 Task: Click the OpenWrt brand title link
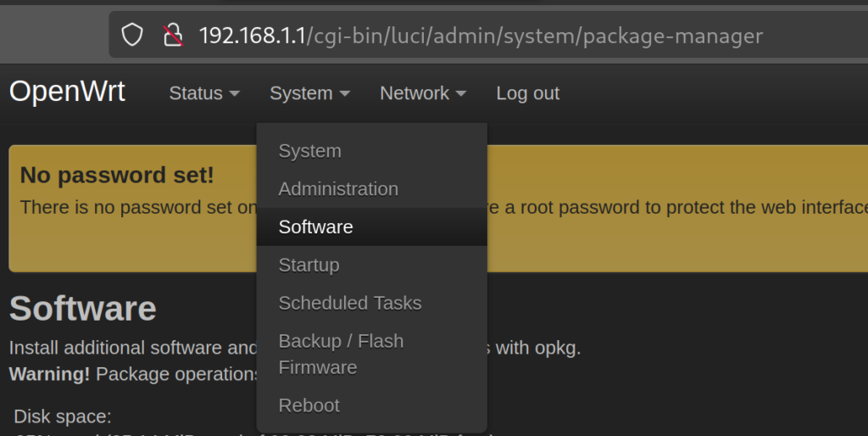point(67,92)
